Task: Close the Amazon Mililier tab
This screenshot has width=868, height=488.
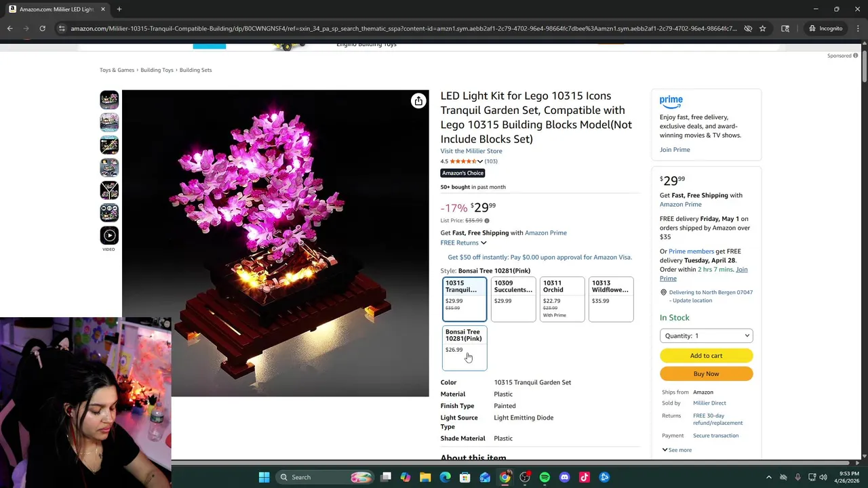Action: tap(103, 9)
